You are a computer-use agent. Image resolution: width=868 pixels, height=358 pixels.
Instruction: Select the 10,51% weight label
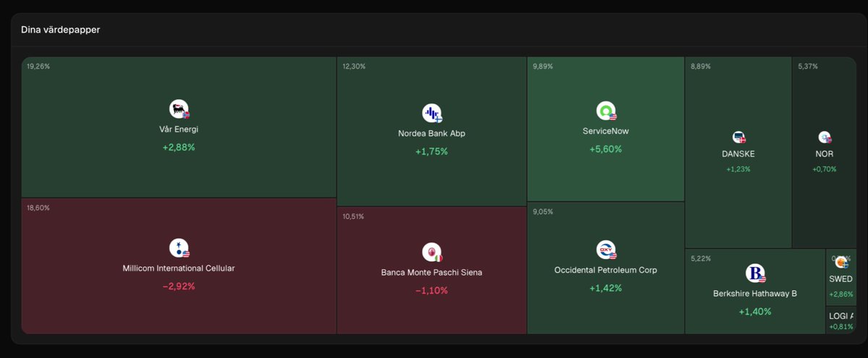353,216
